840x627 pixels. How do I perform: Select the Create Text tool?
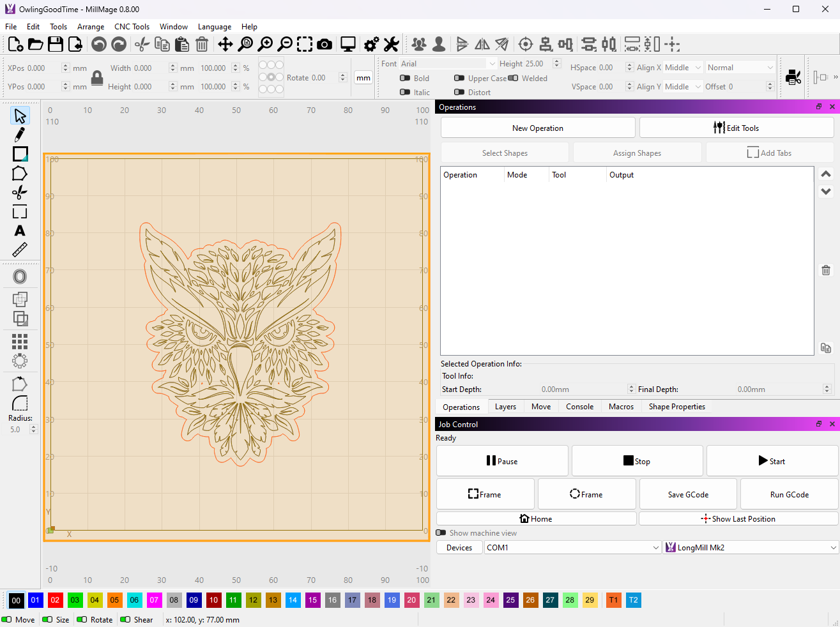pos(20,231)
